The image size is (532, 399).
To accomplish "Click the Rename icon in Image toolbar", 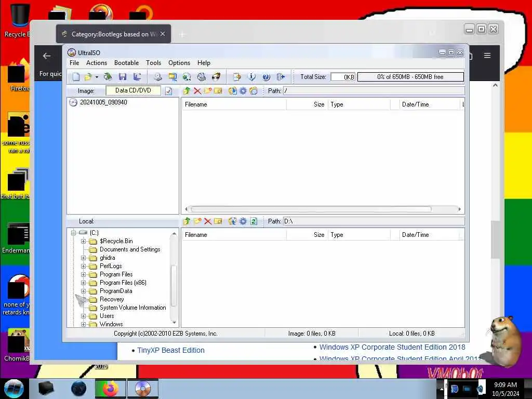I will [x=218, y=91].
